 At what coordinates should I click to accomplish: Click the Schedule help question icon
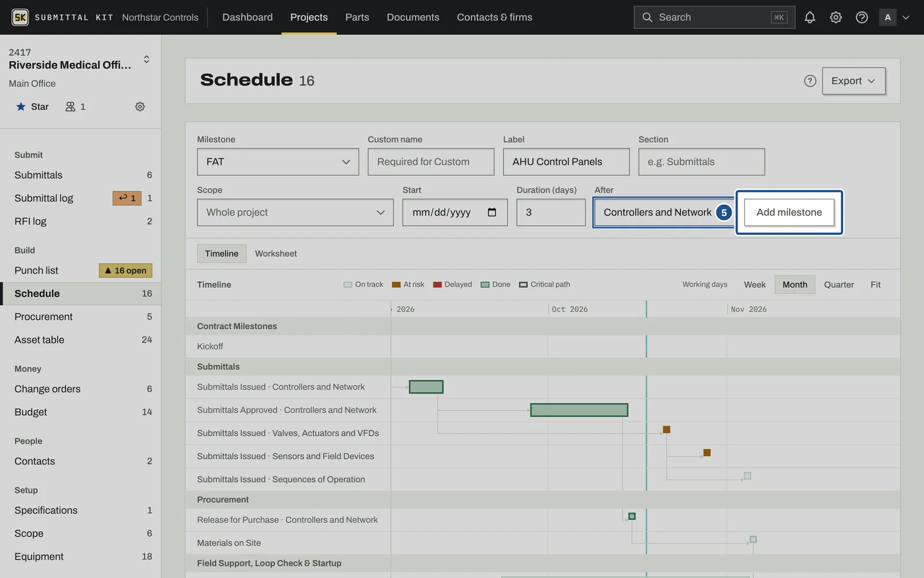(x=810, y=81)
